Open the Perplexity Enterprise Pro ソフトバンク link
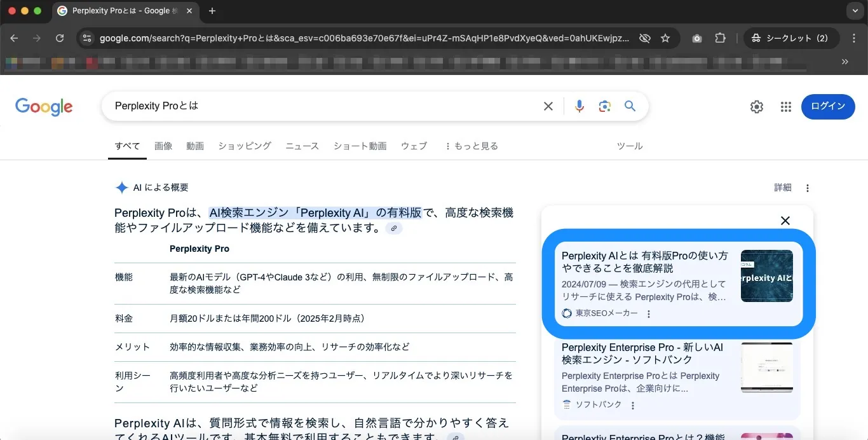Screen dimensions: 868x440 click(642, 354)
